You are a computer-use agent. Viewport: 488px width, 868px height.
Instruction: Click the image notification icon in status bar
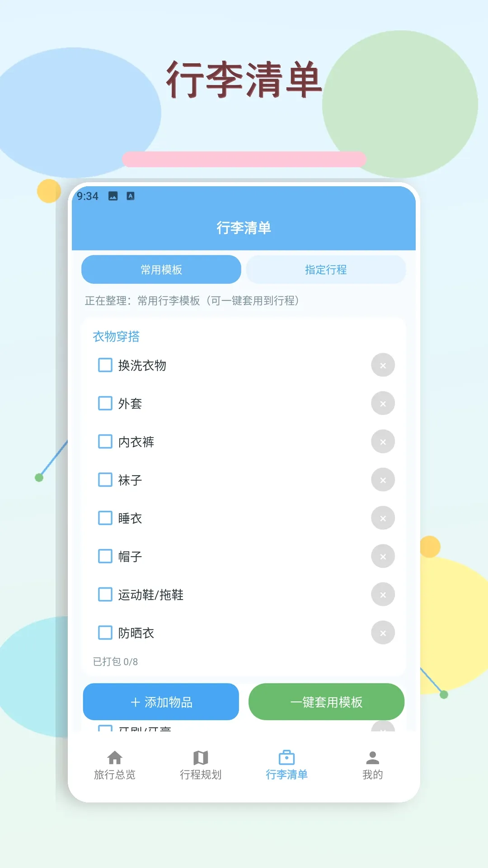pos(113,196)
